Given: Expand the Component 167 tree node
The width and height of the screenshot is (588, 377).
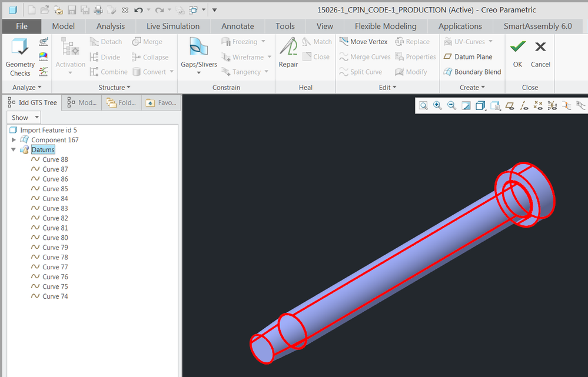Looking at the screenshot, I should tap(14, 140).
